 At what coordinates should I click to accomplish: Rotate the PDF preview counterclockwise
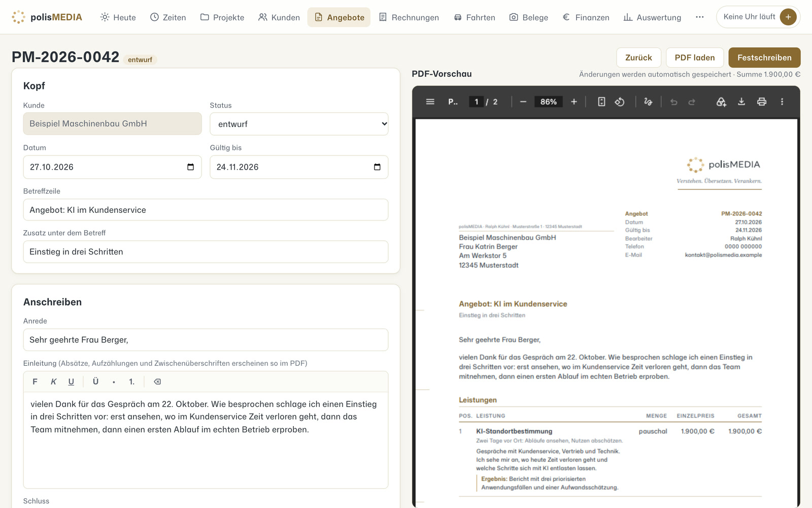tap(620, 102)
